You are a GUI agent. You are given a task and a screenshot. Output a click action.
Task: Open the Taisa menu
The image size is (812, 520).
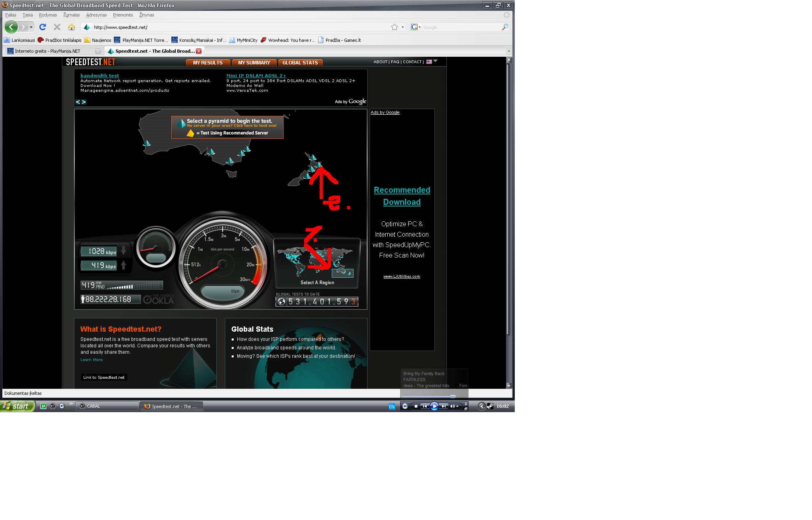(x=28, y=15)
